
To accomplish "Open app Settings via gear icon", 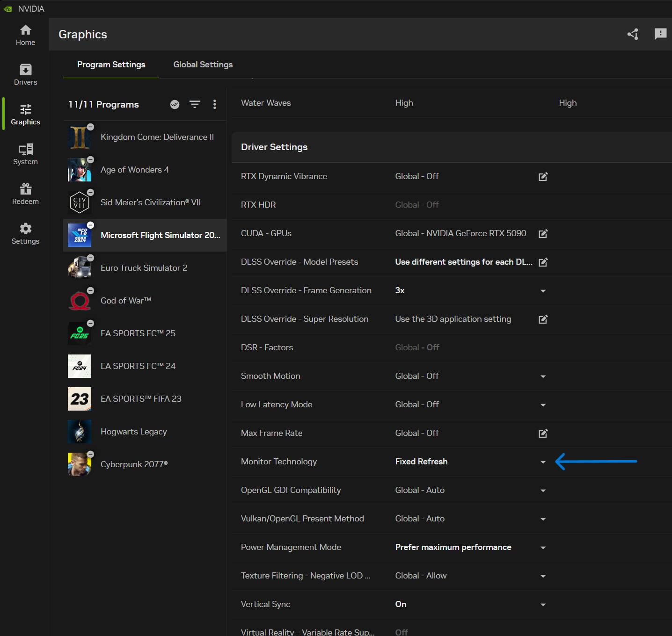I will pyautogui.click(x=25, y=233).
